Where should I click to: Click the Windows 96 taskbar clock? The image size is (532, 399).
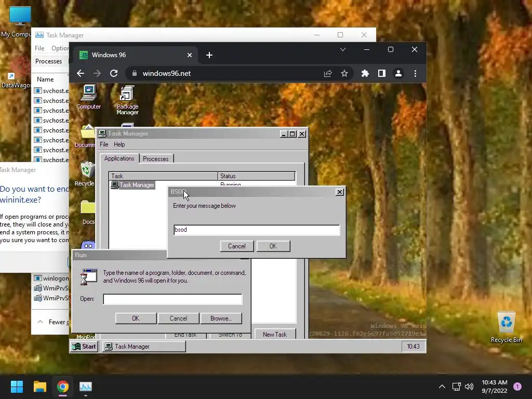(x=413, y=347)
